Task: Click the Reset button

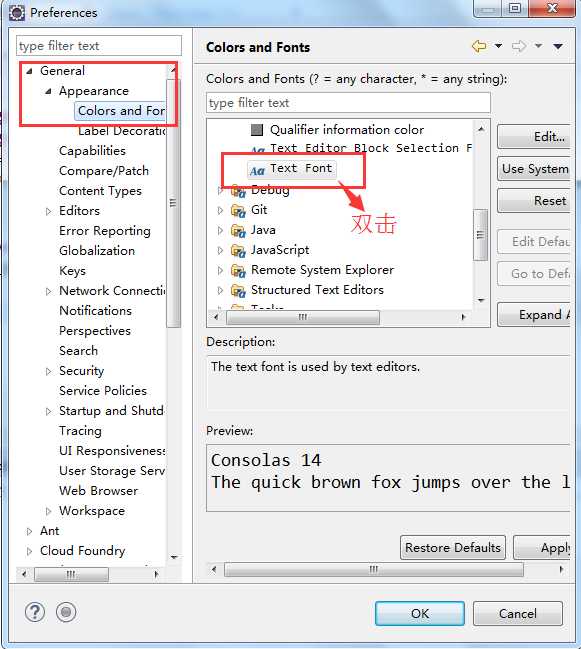Action: point(534,201)
